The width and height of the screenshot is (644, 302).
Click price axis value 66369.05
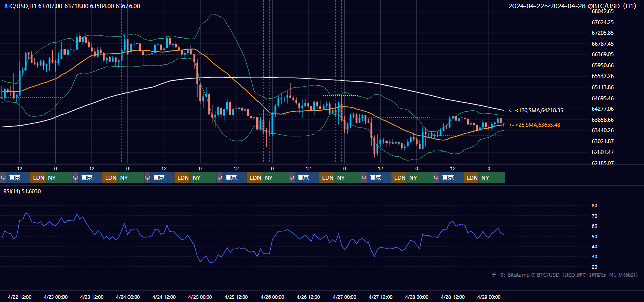tap(603, 54)
